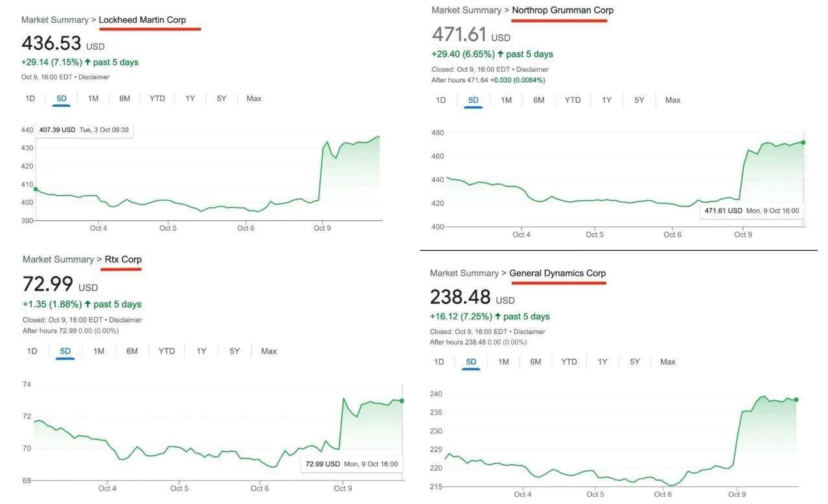The width and height of the screenshot is (828, 504).
Task: Choose YTD range for Lockheed Martin
Action: point(157,98)
